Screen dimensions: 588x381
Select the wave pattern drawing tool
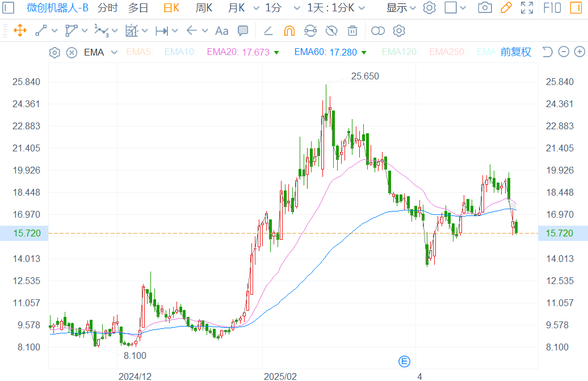101,31
